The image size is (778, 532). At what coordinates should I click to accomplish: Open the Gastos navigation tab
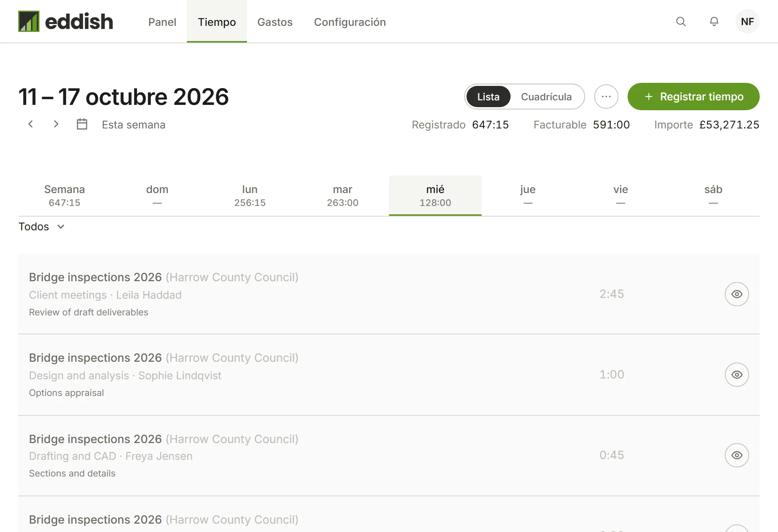[275, 22]
